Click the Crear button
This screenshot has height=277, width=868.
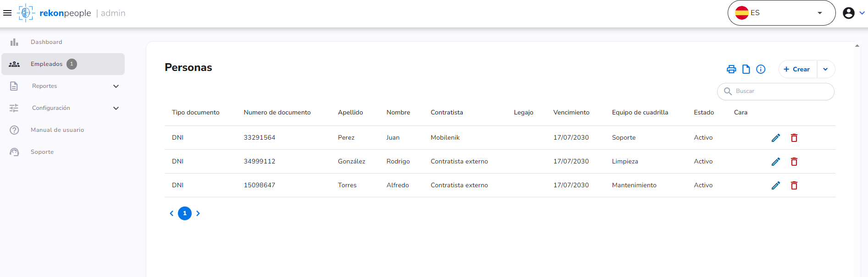tap(798, 69)
